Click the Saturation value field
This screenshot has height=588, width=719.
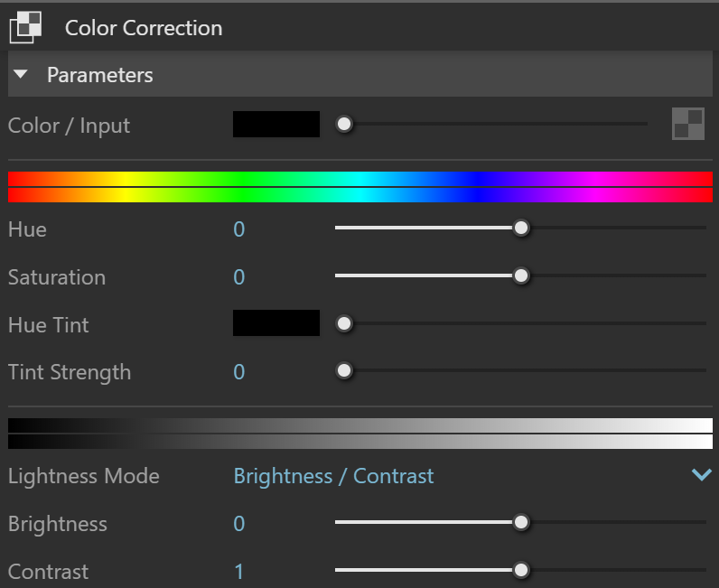tap(238, 277)
